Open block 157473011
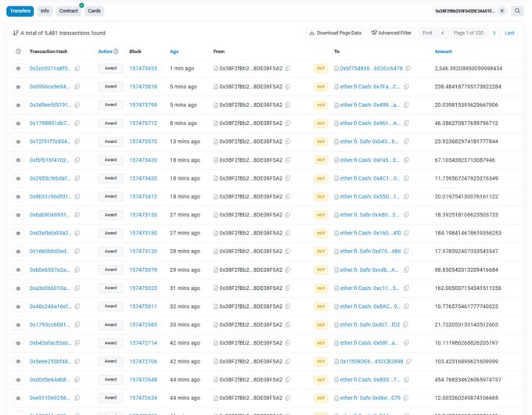The width and height of the screenshot is (532, 415). click(x=143, y=306)
